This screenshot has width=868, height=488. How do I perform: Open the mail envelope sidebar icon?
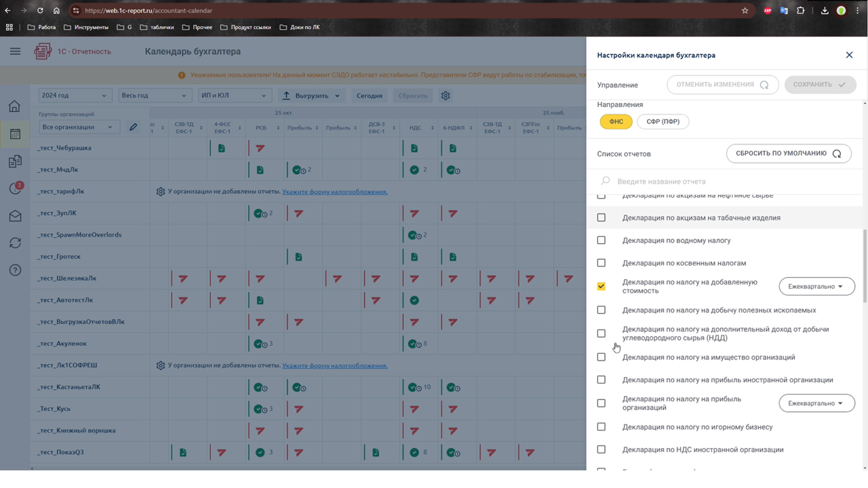(15, 216)
